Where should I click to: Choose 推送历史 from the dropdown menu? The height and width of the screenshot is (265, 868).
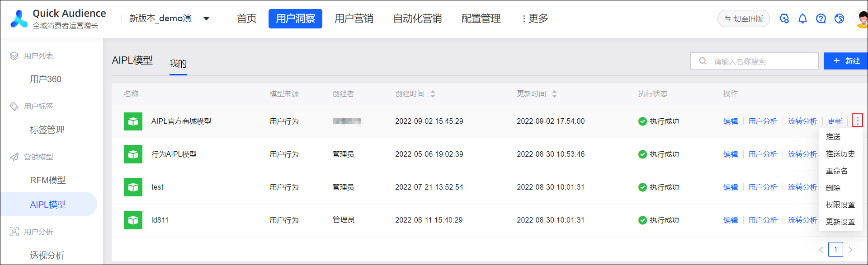[840, 154]
